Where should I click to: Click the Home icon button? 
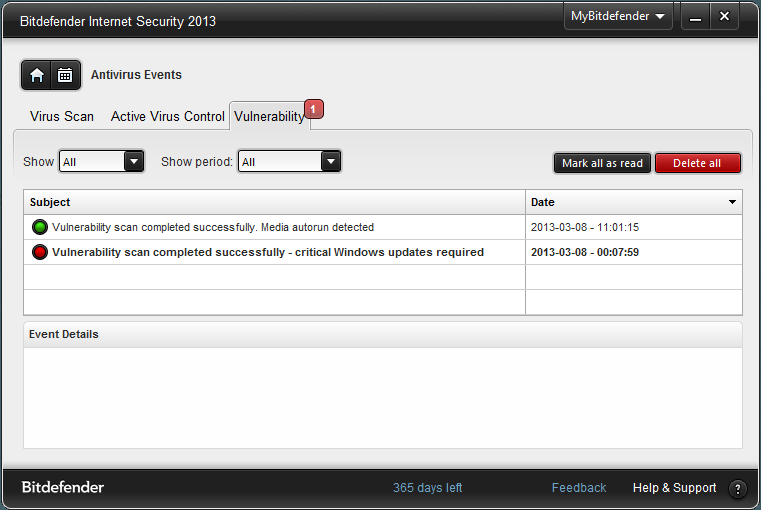37,75
